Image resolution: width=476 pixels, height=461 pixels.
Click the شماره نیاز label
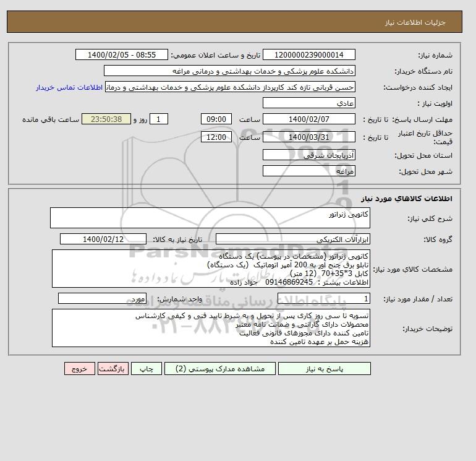point(435,55)
